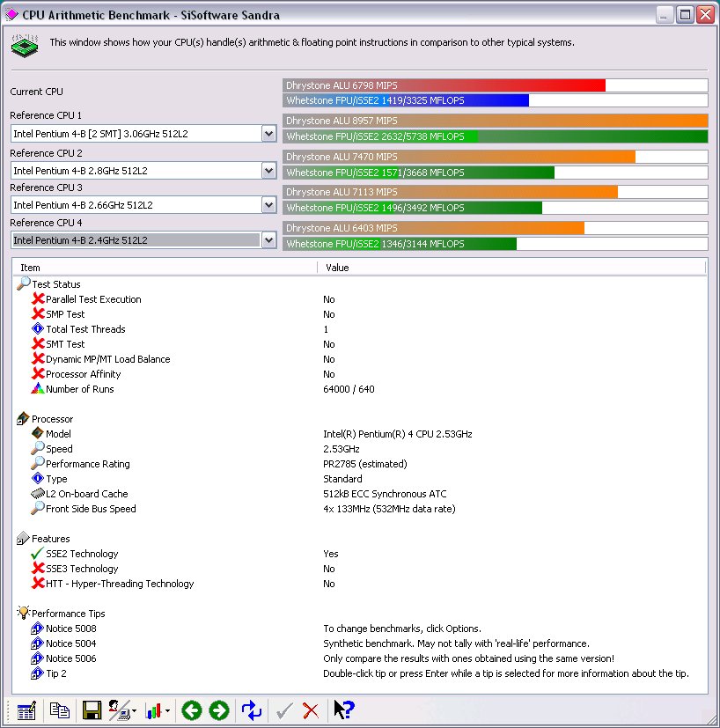Click the grey checkmark OK toolbar icon
Image resolution: width=720 pixels, height=728 pixels.
tap(284, 710)
